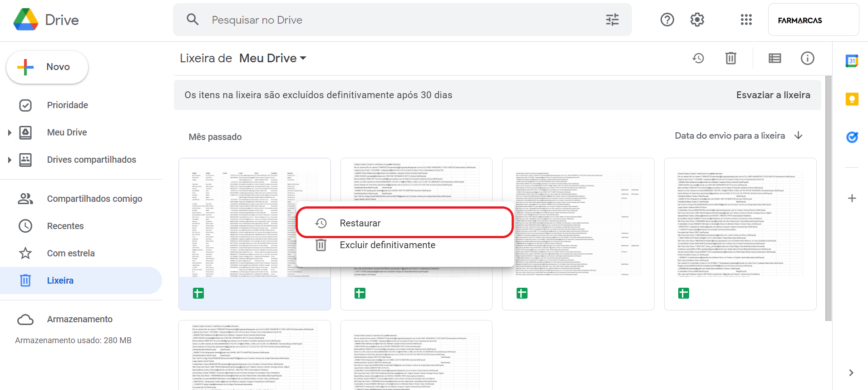This screenshot has height=390, width=868.
Task: Select Excluir definitivamente from the menu
Action: point(387,245)
